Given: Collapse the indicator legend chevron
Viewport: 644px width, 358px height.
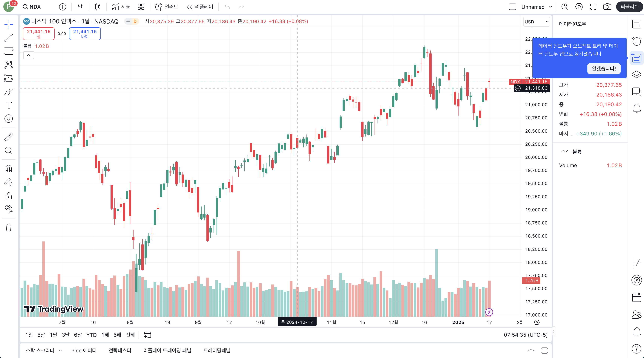Looking at the screenshot, I should [x=28, y=55].
